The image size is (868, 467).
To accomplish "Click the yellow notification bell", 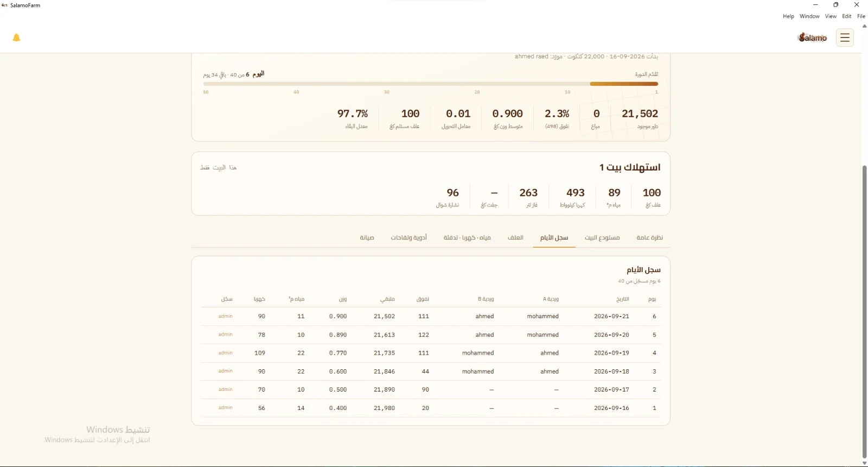I will coord(16,37).
